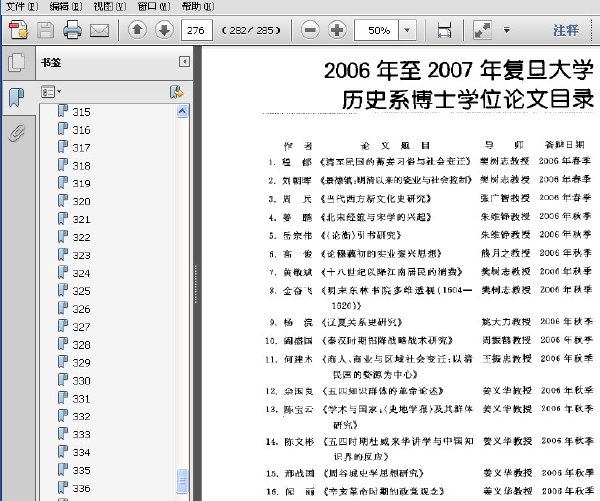
Task: Send file by email envelope icon
Action: tap(99, 30)
